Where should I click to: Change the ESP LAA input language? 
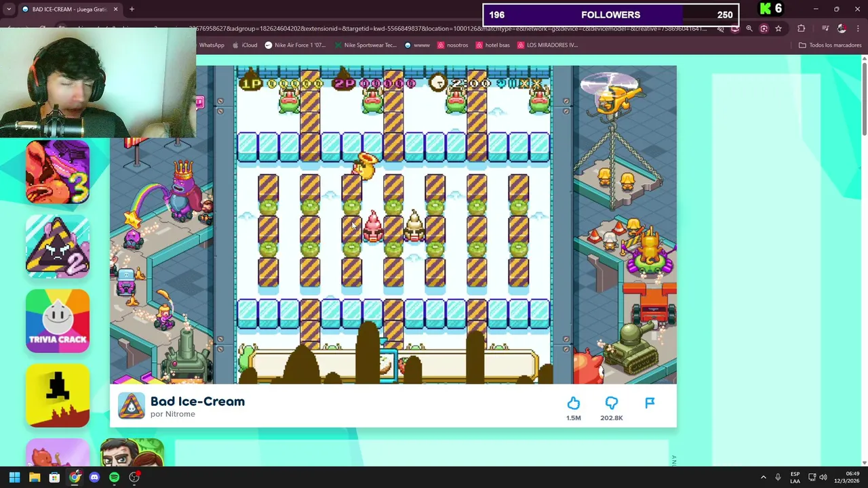point(795,477)
